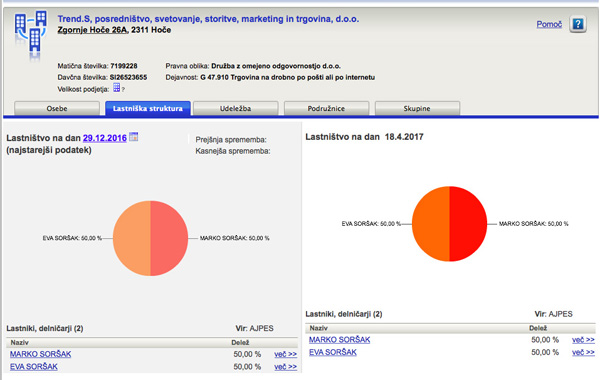Click the company size grid icon
This screenshot has width=600, height=380.
117,88
